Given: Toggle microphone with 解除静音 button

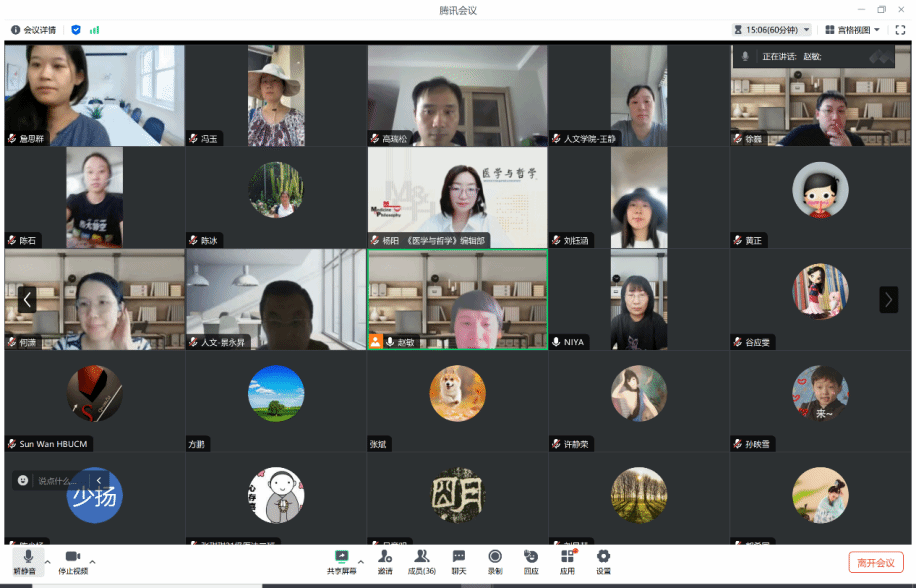Looking at the screenshot, I should [28, 560].
